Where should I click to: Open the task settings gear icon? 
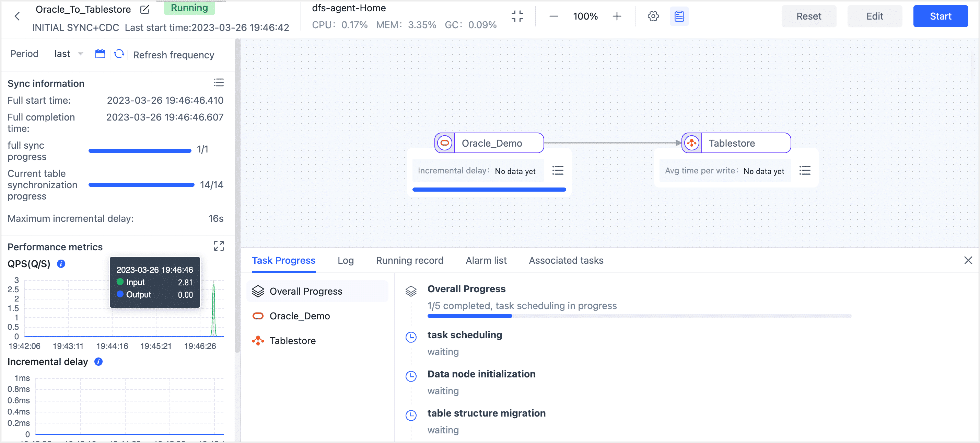tap(653, 16)
